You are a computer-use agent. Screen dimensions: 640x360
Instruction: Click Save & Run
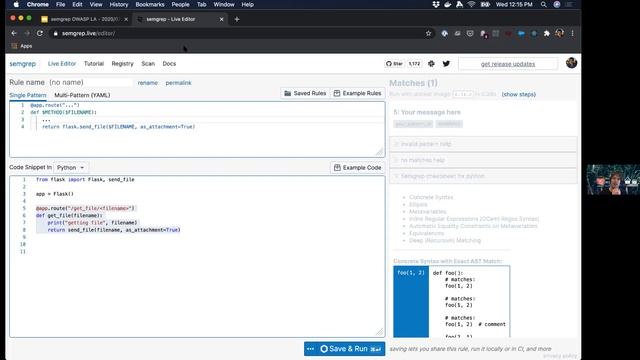(x=351, y=349)
